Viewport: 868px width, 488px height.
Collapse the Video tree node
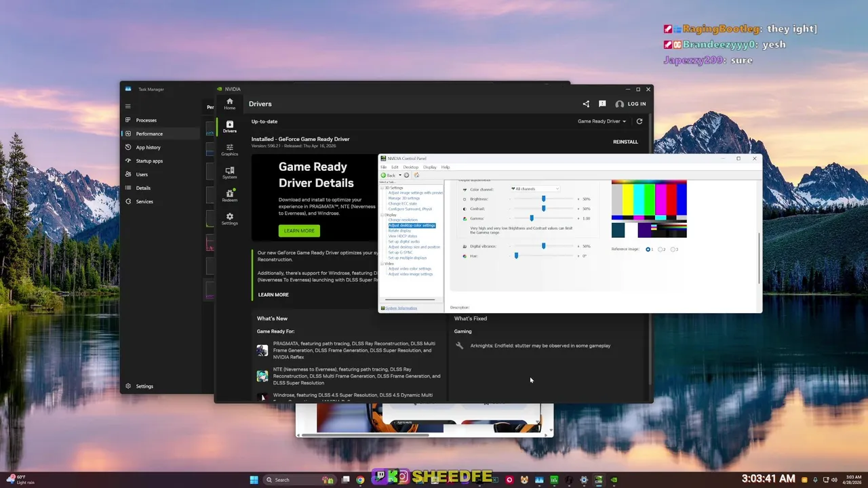point(382,264)
